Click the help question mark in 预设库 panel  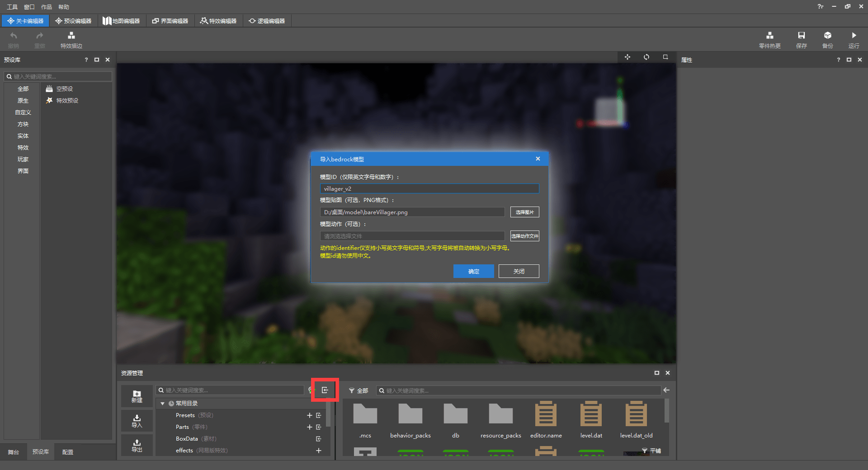click(x=86, y=60)
